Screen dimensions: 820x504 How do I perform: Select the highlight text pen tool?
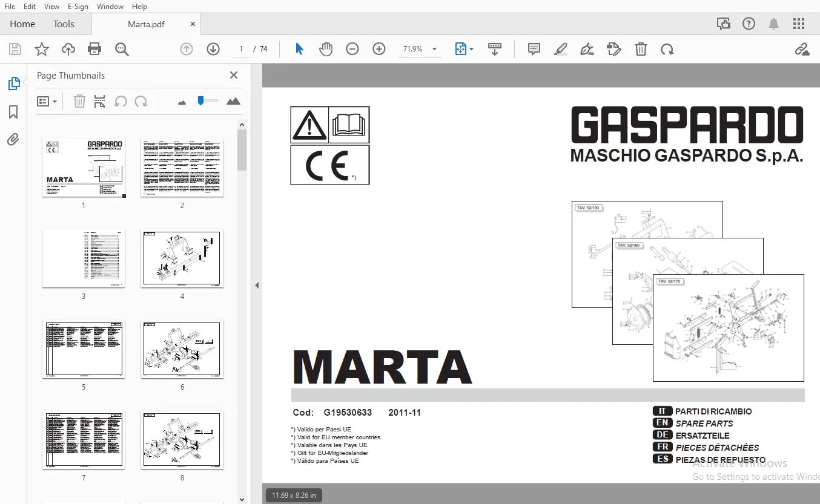(561, 49)
